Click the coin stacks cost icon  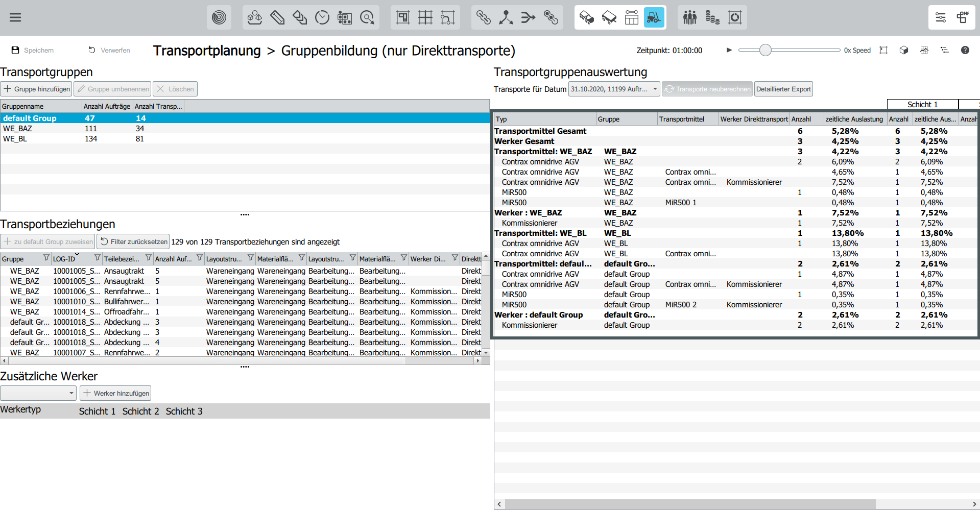click(712, 18)
